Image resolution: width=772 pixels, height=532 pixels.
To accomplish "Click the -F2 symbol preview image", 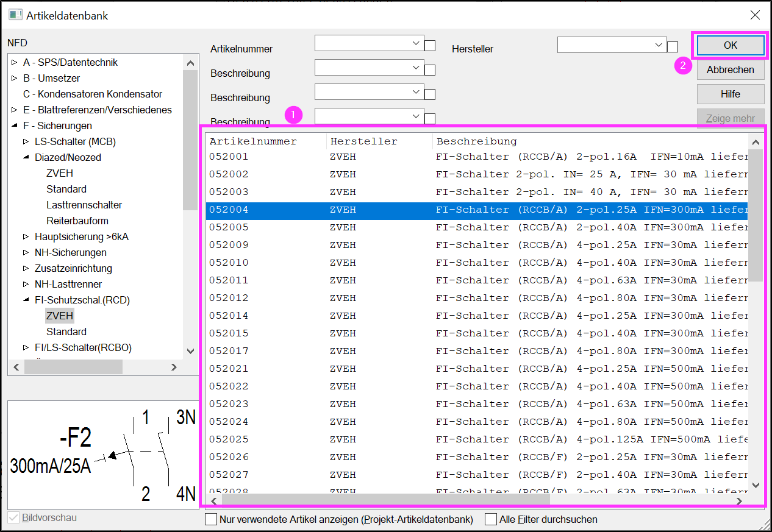I will [x=103, y=455].
